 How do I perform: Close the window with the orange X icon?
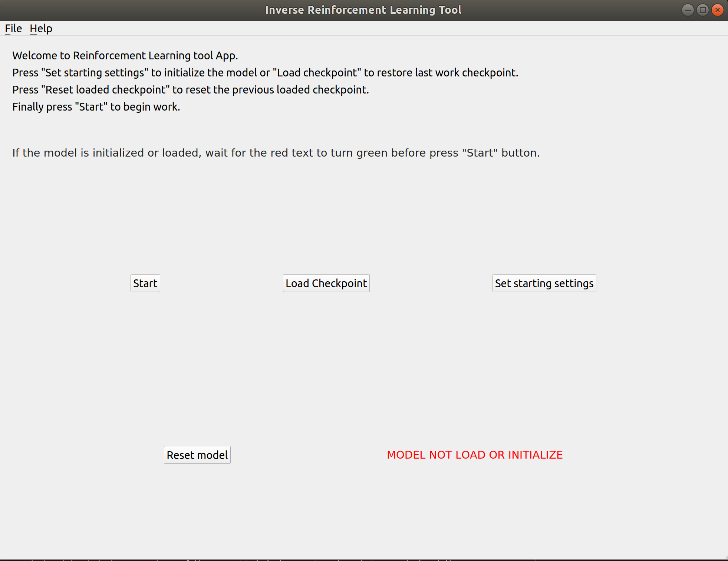click(718, 10)
